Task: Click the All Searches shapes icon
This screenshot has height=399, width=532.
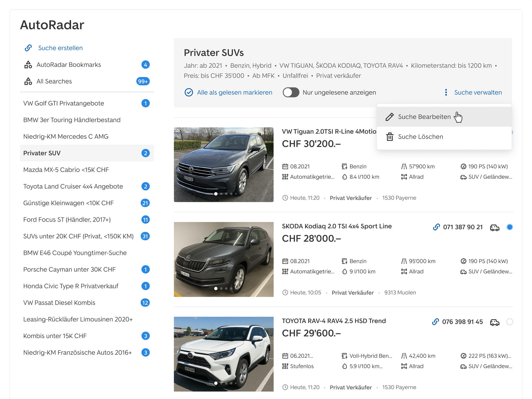Action: (x=28, y=81)
